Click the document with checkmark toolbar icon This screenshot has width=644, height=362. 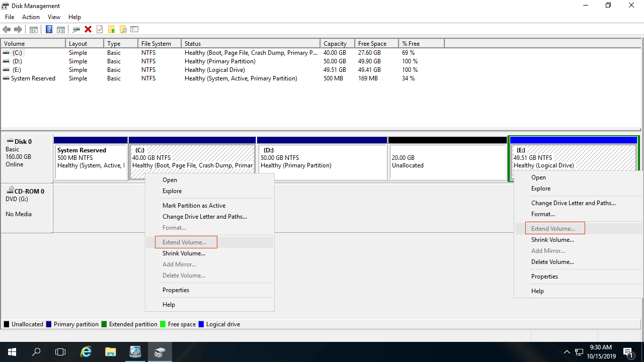tap(100, 30)
